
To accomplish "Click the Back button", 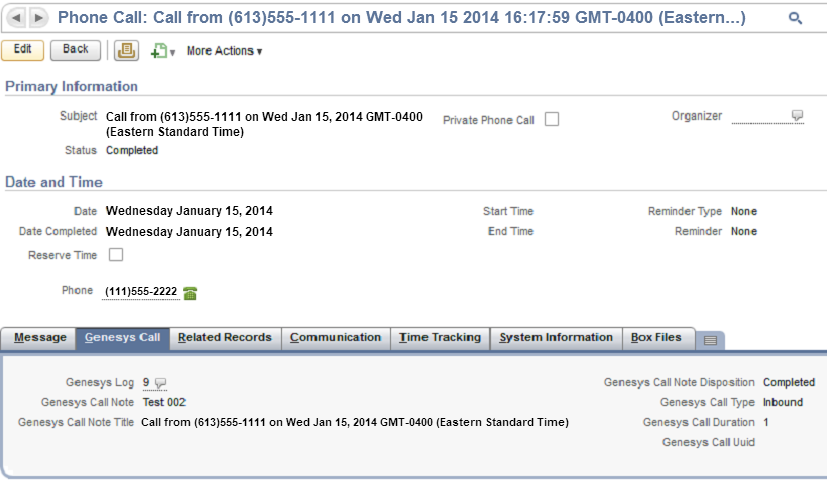I will (x=76, y=49).
